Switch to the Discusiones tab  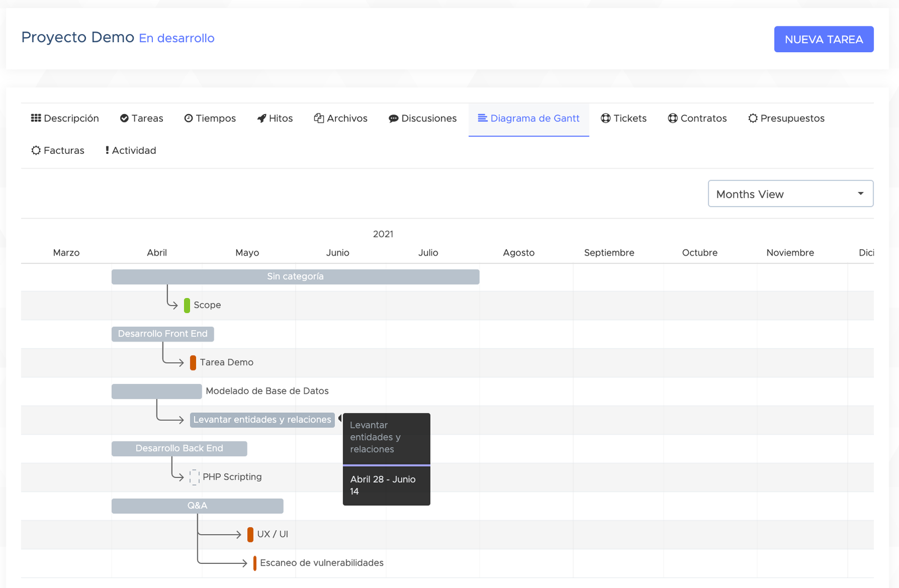(x=423, y=118)
